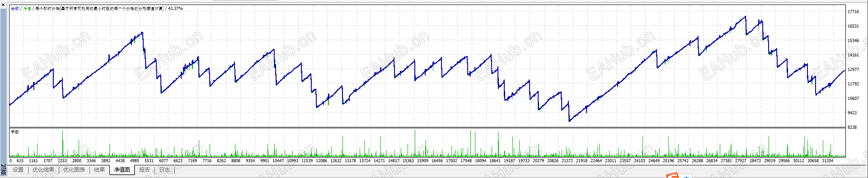Click the 11792 value on the balance axis

pos(853,84)
